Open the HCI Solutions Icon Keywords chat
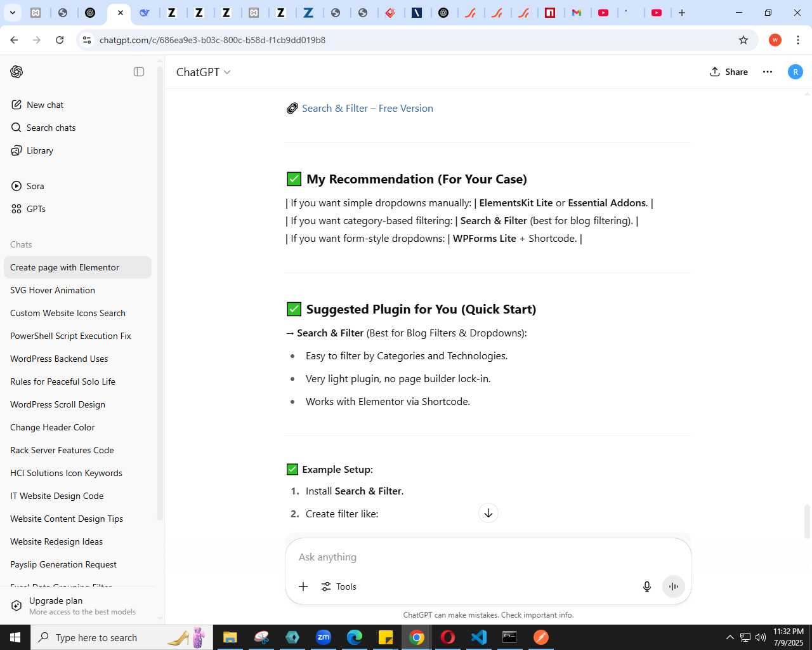The width and height of the screenshot is (812, 650). pos(77,473)
